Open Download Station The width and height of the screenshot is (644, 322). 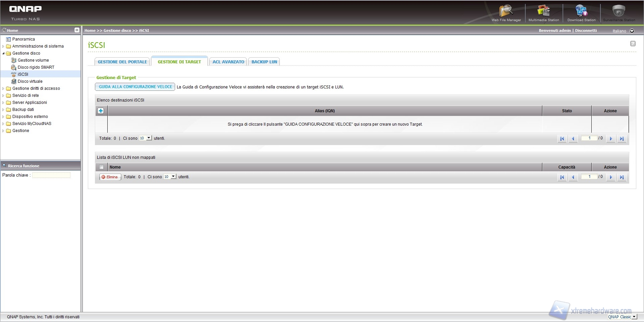581,13
